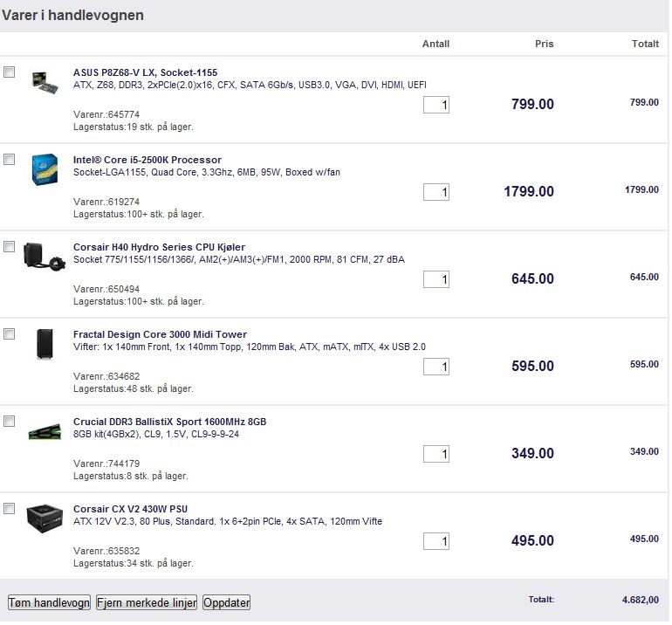The image size is (672, 625).
Task: Focus the Intel Core i5-2500K quantity field
Action: (x=436, y=192)
